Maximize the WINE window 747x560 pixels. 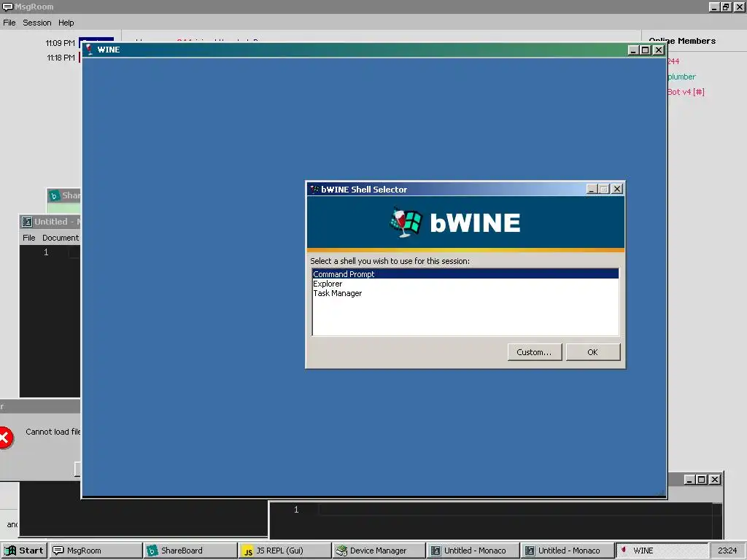646,50
